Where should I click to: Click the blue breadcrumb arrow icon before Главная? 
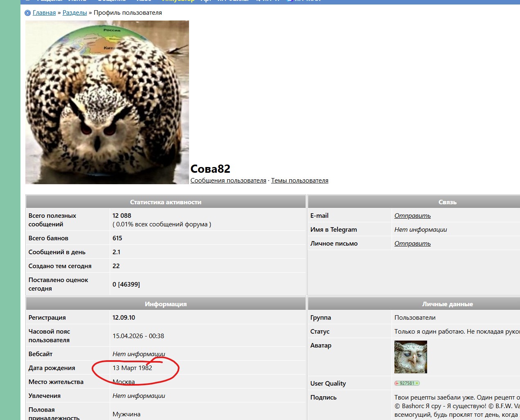click(28, 13)
